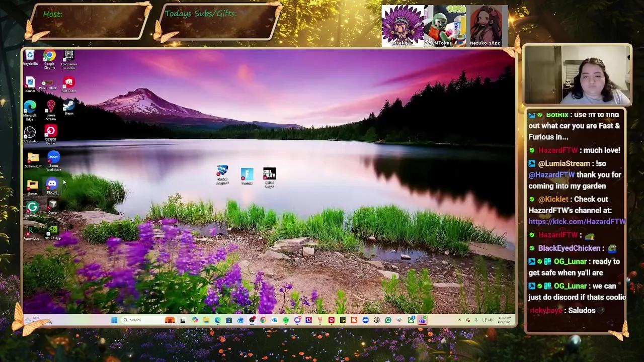Open the Discord desktop shortcut
Screen dimensions: 644x362
52,186
